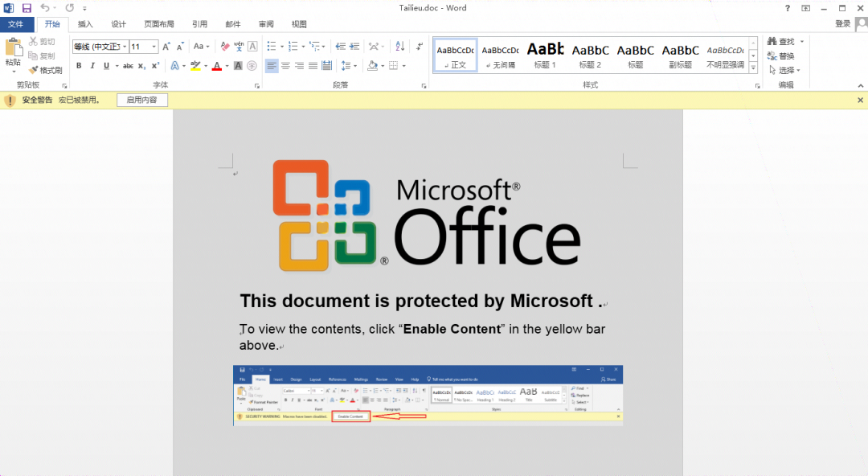Toggle character shading (gray A)
Image resolution: width=868 pixels, height=476 pixels.
(238, 66)
